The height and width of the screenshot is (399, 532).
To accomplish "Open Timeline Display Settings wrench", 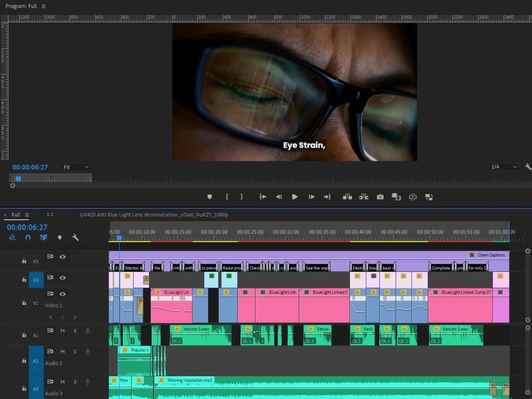I will [76, 237].
